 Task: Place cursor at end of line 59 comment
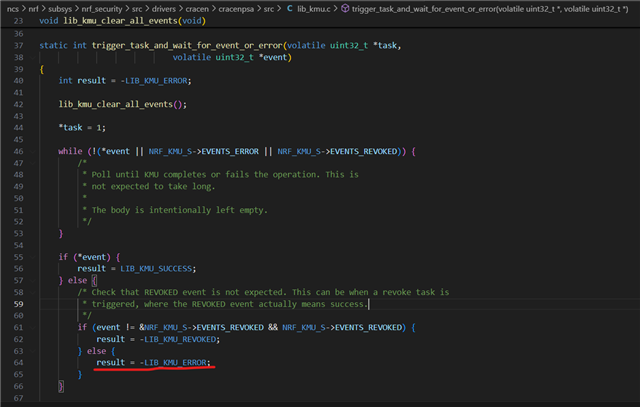pos(368,304)
